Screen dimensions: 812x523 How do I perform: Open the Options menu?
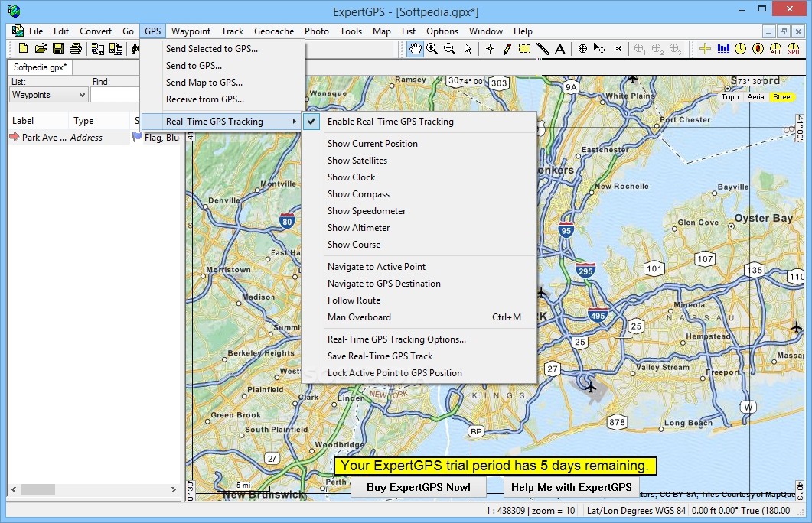click(442, 31)
